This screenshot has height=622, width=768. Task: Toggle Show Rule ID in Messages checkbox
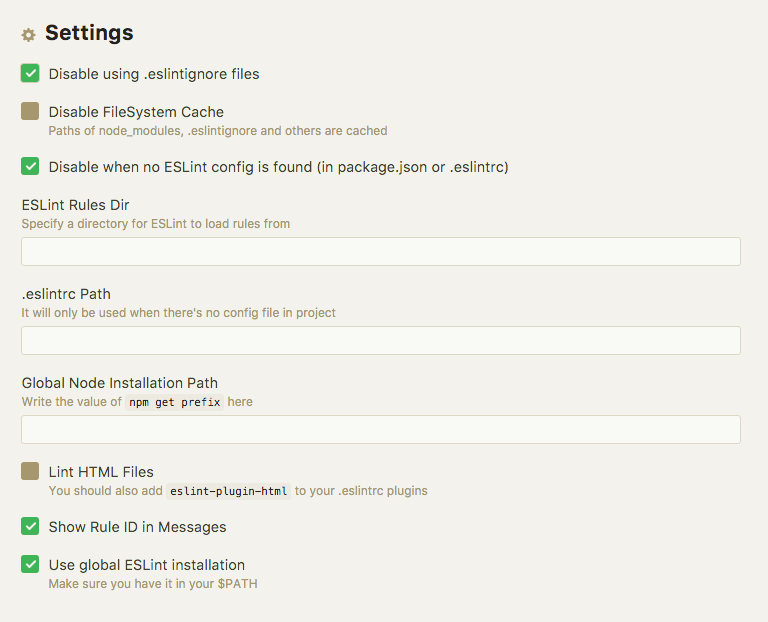[x=30, y=526]
